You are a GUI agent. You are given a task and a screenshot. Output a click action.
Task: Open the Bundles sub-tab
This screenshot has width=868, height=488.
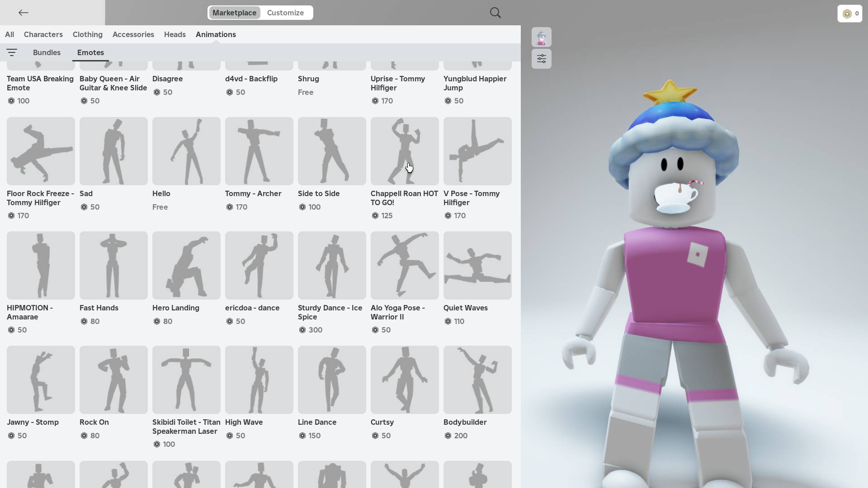tap(47, 52)
